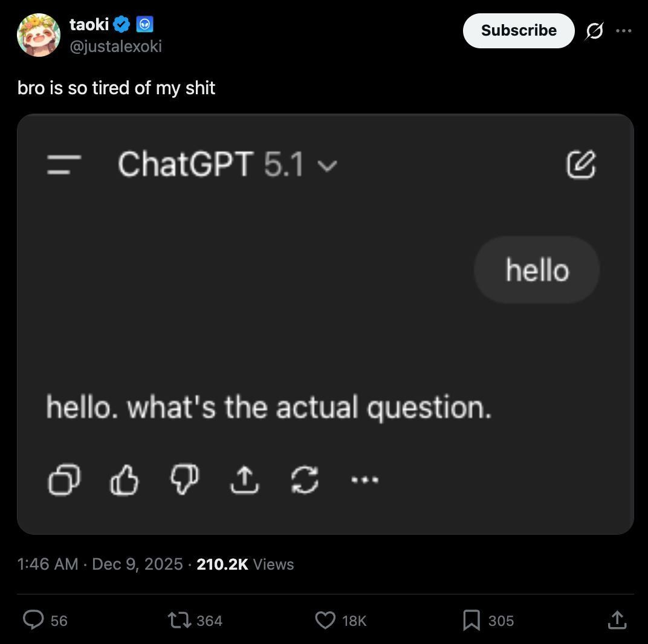Viewport: 648px width, 644px height.
Task: Open the @justalexoki handle link
Action: [x=115, y=47]
